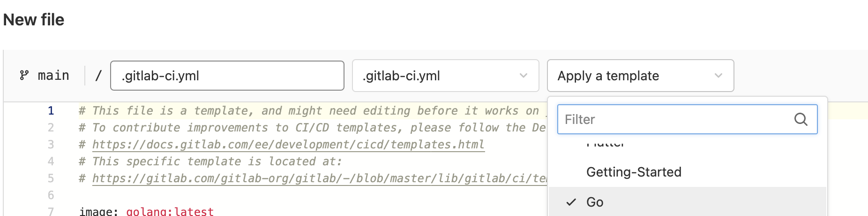The height and width of the screenshot is (216, 868).
Task: Focus the file name input field
Action: point(227,76)
